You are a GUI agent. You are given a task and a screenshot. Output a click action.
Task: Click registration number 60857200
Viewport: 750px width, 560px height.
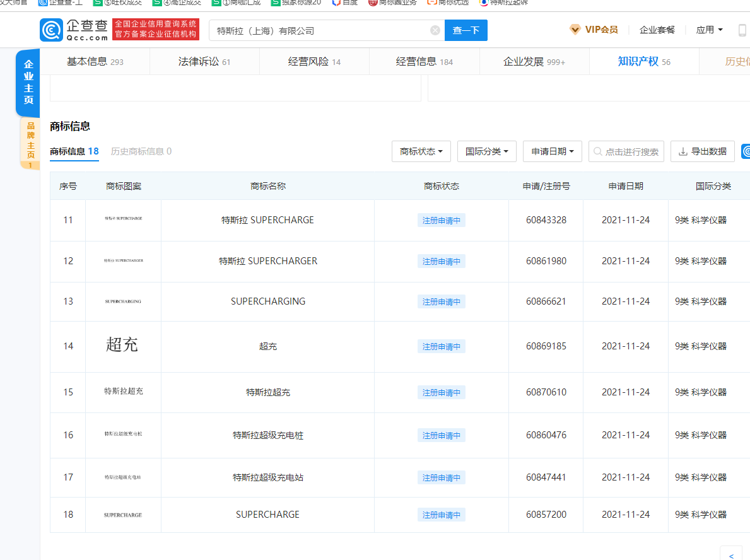click(x=546, y=515)
